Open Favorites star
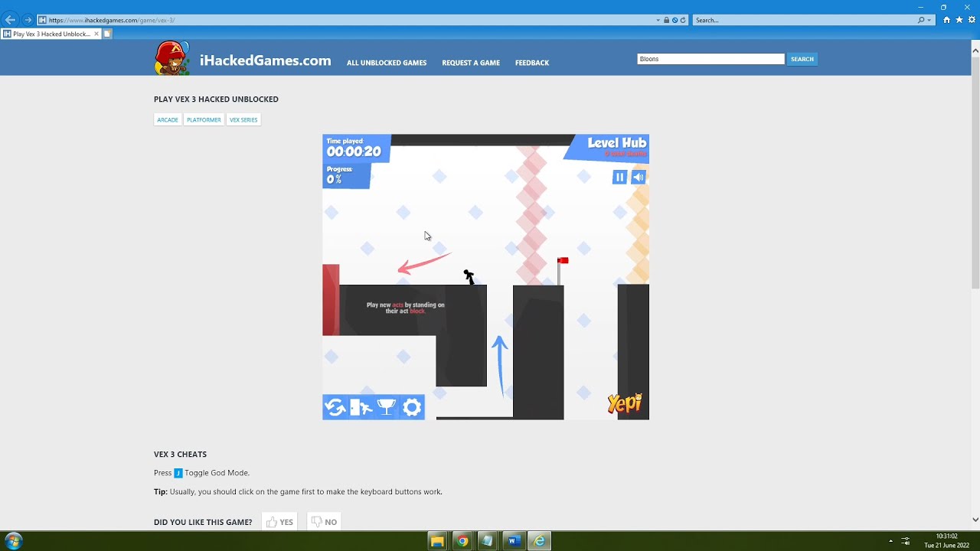The width and height of the screenshot is (980, 551). click(x=959, y=20)
